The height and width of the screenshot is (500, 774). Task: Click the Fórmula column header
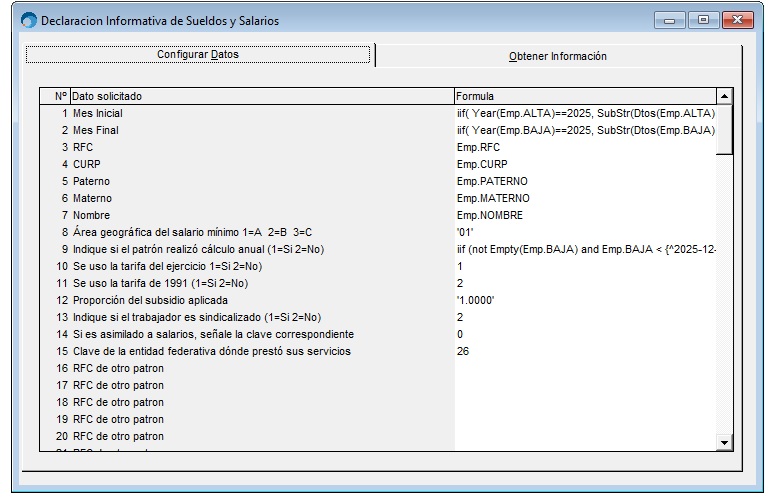click(585, 96)
